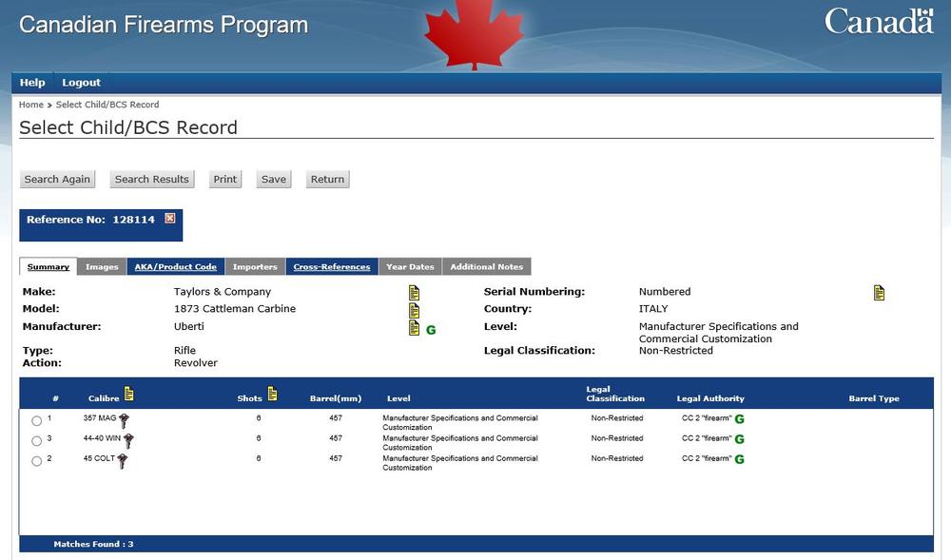Viewport: 951px width, 560px height.
Task: Click the Numbered serial numbering value
Action: click(x=665, y=292)
